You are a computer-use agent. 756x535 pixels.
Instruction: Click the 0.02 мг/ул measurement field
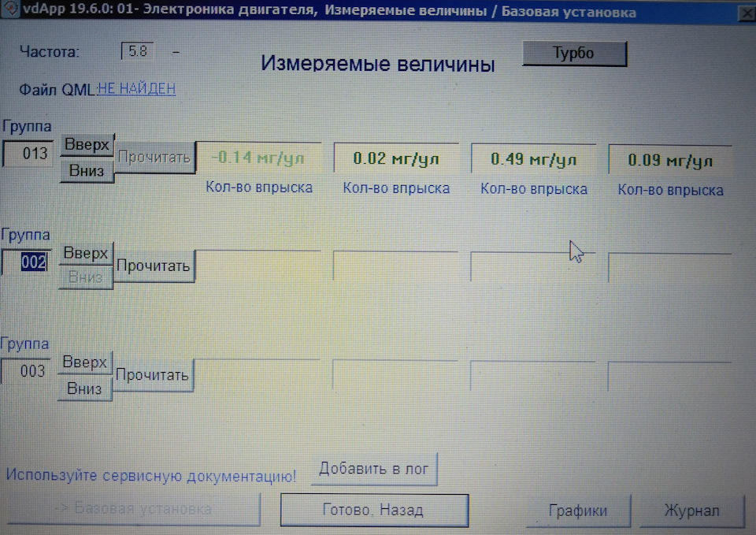396,157
